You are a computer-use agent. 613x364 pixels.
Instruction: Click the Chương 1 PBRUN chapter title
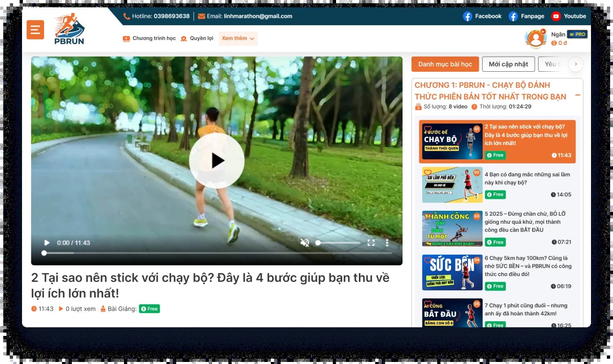click(x=490, y=91)
